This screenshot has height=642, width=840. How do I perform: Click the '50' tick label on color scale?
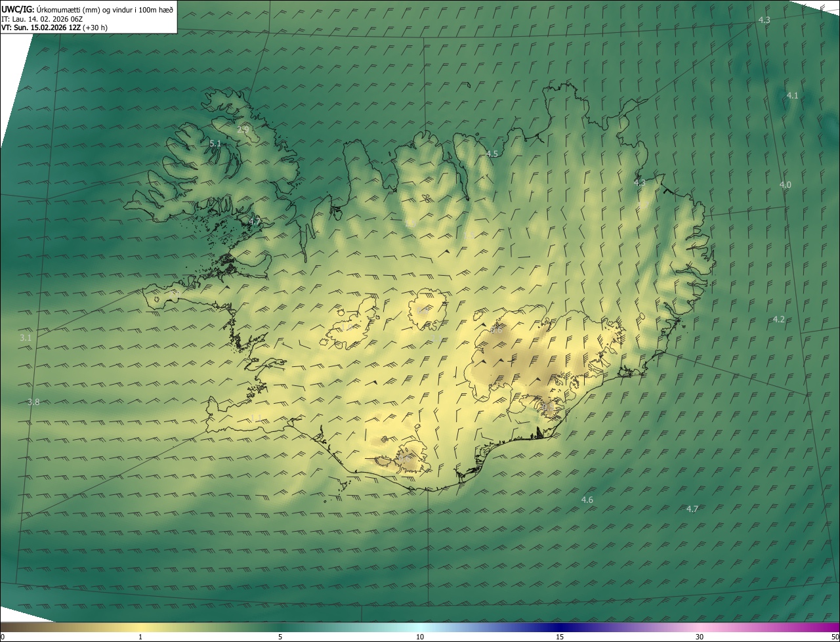tap(834, 637)
